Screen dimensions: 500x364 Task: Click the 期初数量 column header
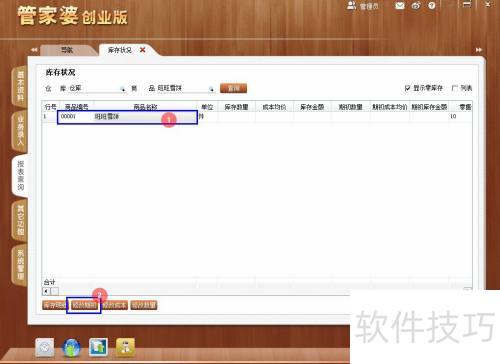[x=350, y=107]
